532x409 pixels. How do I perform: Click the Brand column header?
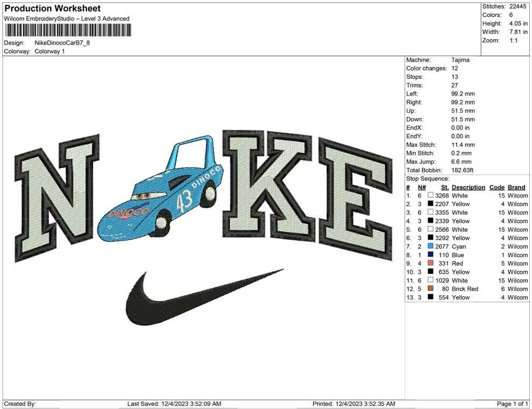[x=516, y=187]
